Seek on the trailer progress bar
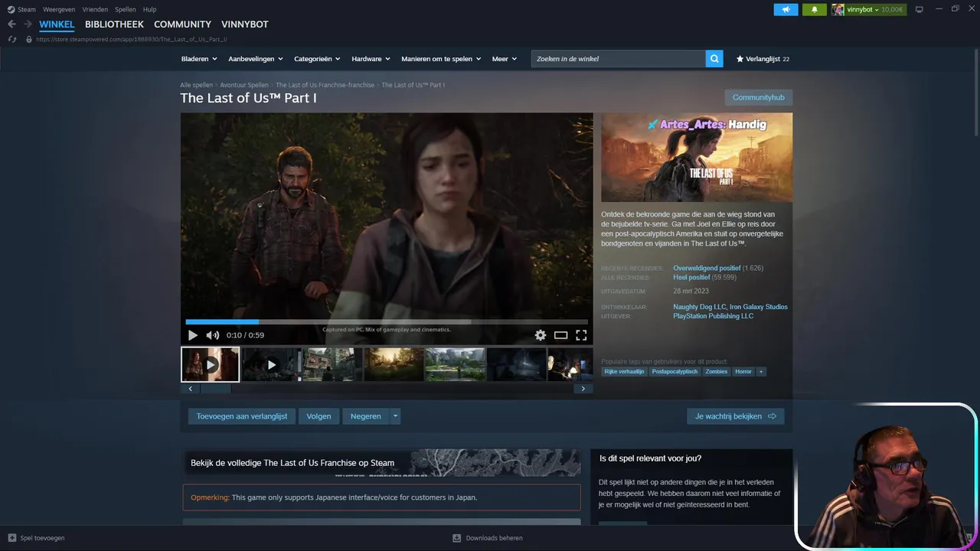The width and height of the screenshot is (980, 551). (x=387, y=322)
